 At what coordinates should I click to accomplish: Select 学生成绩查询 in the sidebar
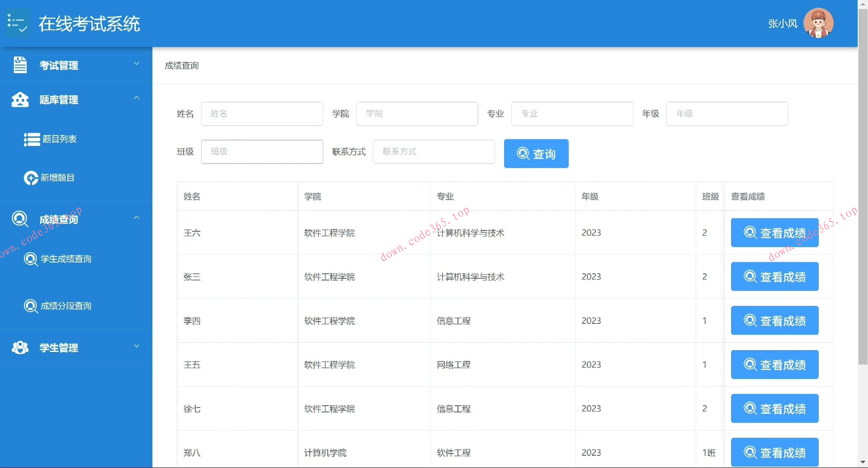[66, 259]
